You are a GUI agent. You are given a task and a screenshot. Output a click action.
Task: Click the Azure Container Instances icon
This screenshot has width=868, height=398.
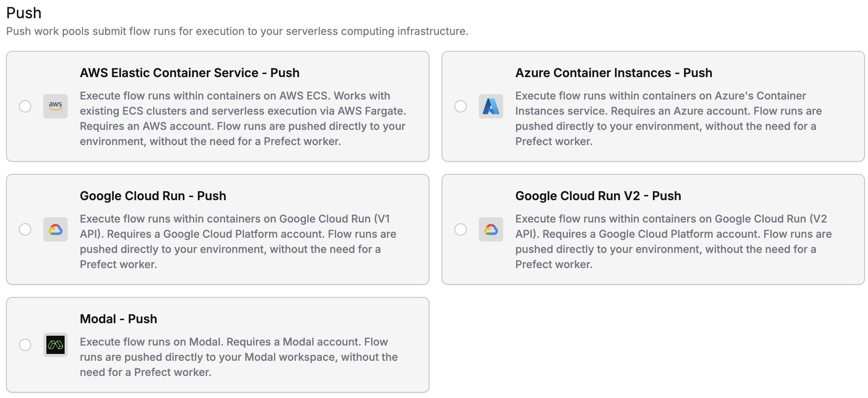491,107
